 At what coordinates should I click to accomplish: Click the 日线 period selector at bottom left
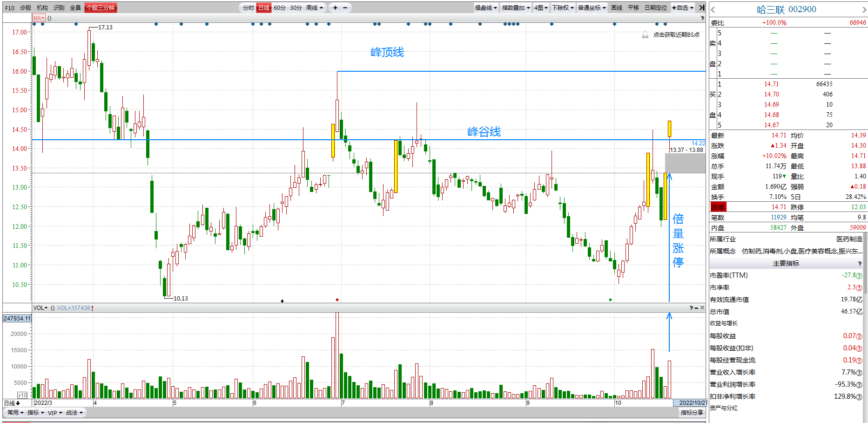click(x=12, y=403)
